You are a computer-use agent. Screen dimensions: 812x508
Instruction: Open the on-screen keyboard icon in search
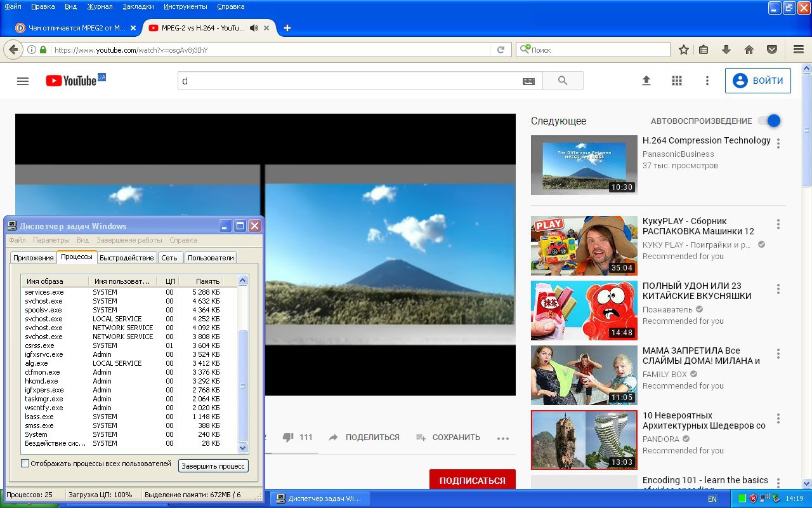tap(528, 81)
